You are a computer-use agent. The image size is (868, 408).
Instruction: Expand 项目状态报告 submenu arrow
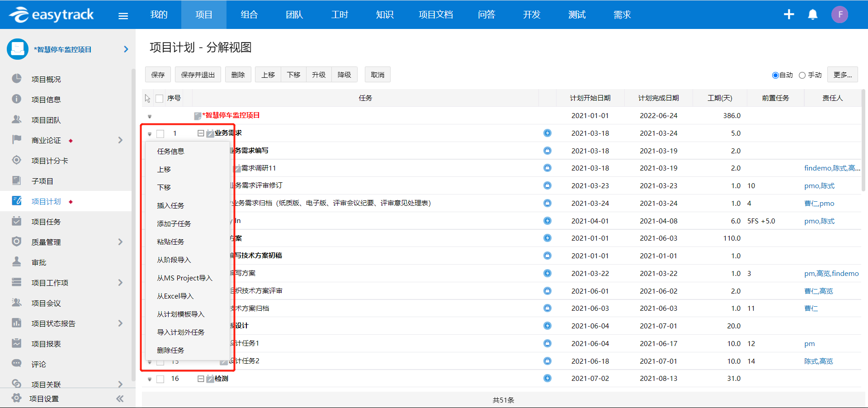[x=120, y=323]
